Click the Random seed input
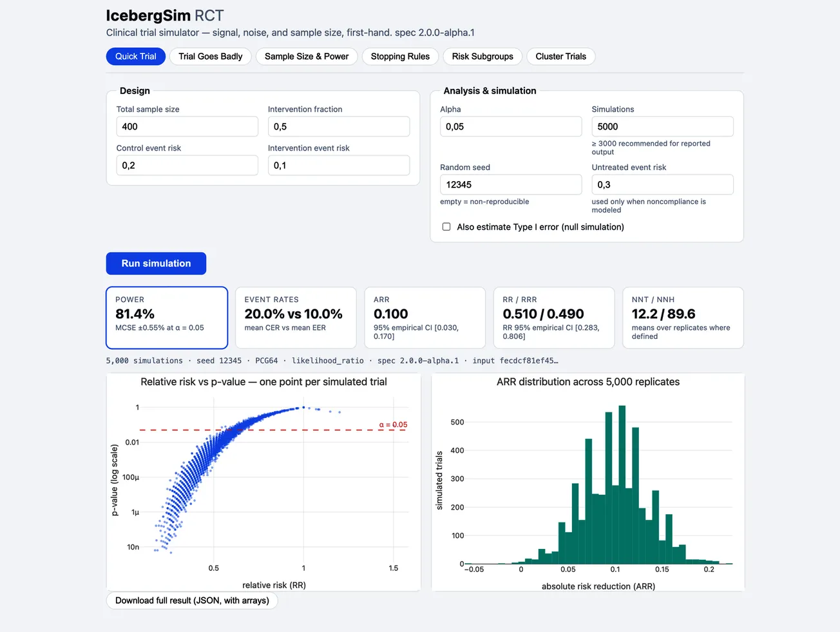840x632 pixels. [511, 185]
